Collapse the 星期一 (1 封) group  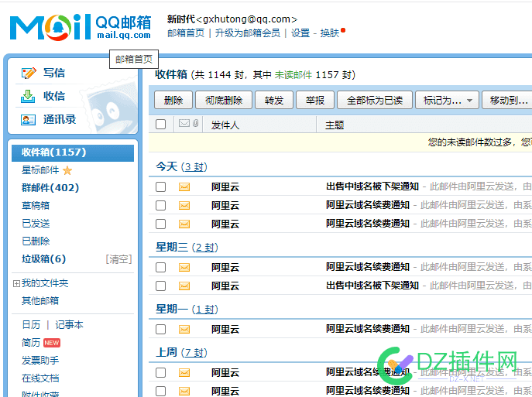(x=187, y=310)
